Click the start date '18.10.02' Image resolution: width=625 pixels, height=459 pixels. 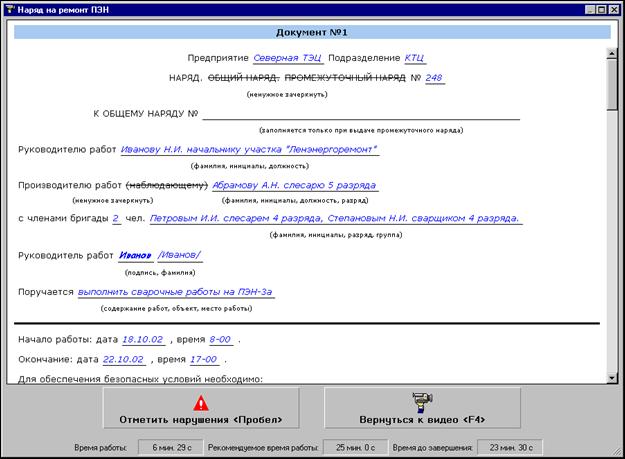point(143,340)
